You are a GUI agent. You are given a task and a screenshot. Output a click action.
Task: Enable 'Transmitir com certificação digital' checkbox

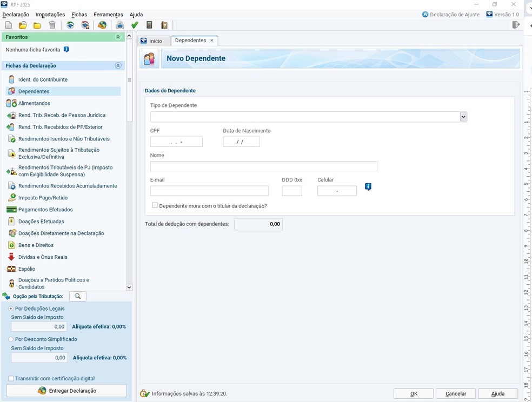pos(11,379)
